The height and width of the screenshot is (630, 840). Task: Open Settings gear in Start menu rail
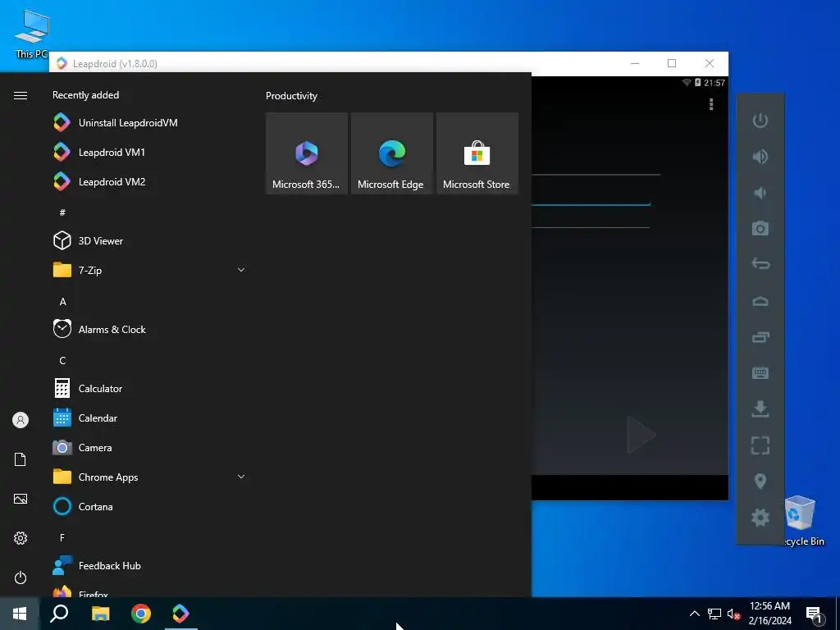(21, 538)
